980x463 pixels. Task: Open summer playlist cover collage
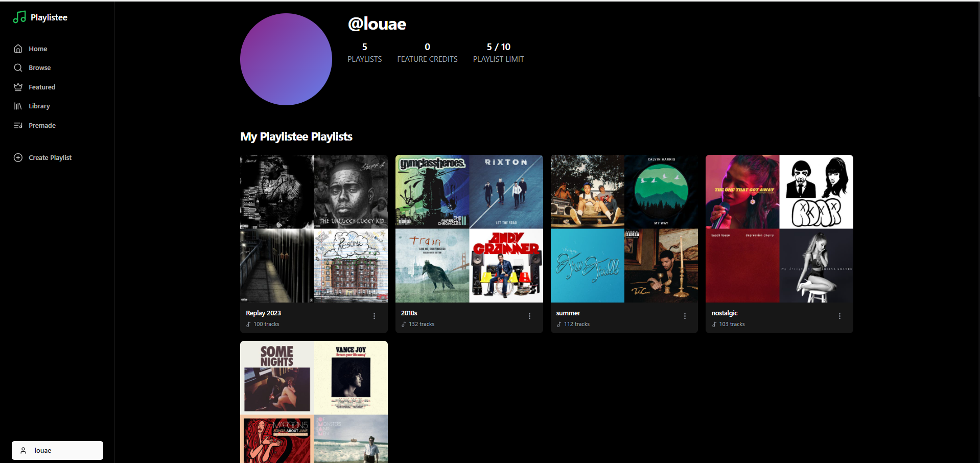624,228
